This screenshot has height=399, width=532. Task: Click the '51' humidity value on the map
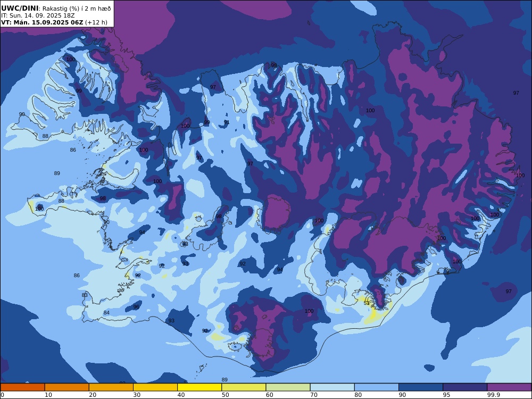[367, 303]
